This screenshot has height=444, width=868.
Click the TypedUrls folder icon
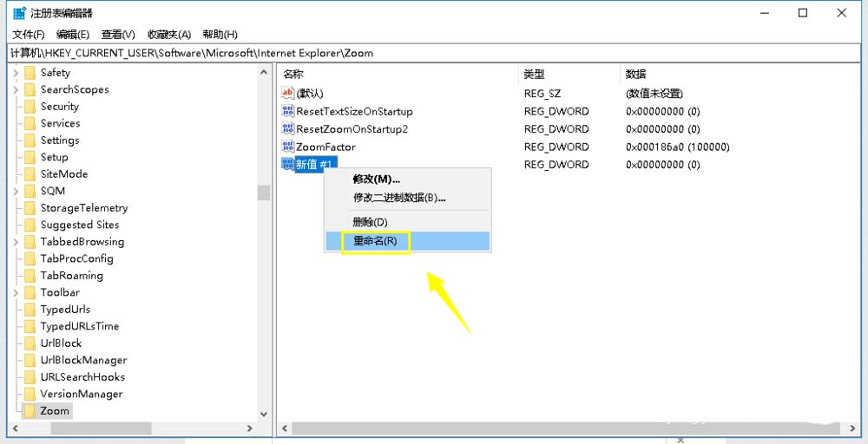[x=30, y=309]
